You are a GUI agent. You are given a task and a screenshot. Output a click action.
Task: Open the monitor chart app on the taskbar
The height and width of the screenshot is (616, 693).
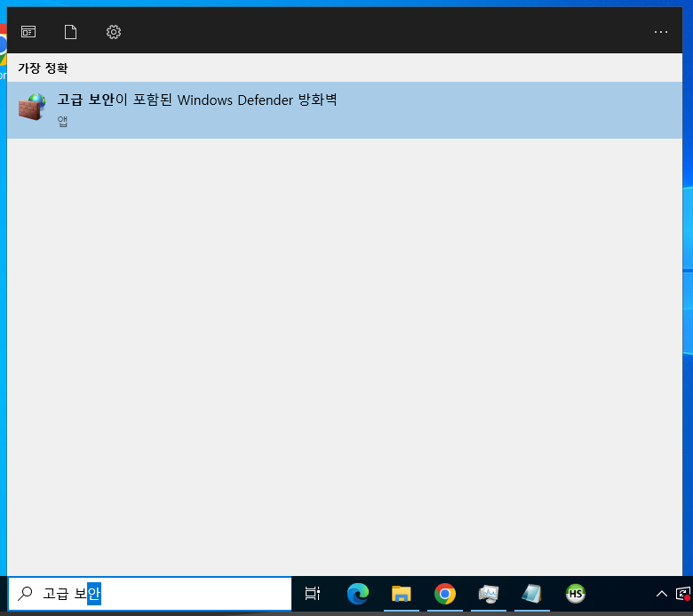click(x=489, y=594)
